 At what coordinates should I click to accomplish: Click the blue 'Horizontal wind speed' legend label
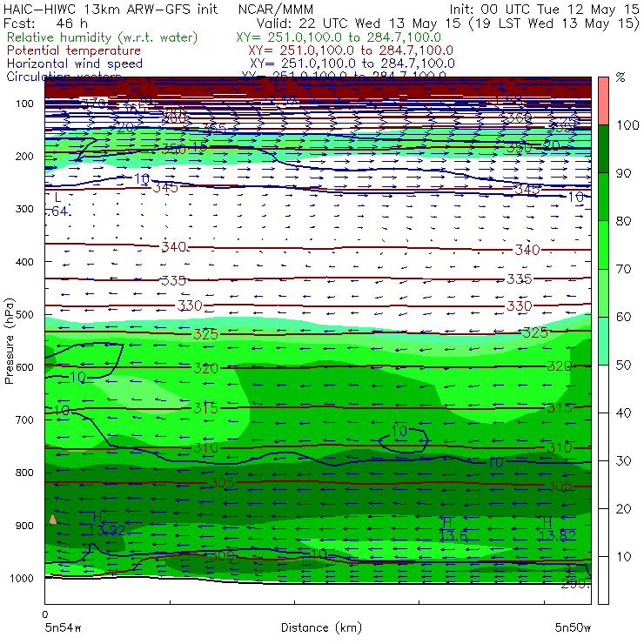click(x=75, y=64)
